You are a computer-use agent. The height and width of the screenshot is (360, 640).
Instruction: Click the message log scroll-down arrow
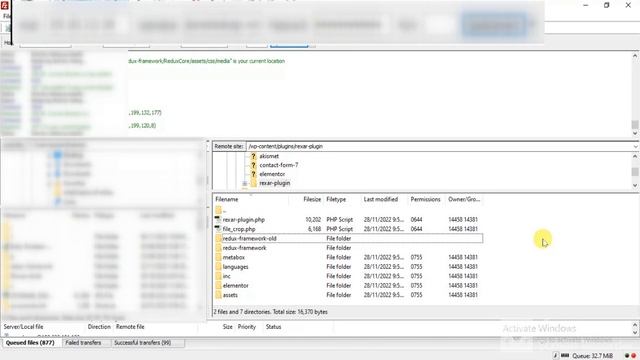(635, 133)
